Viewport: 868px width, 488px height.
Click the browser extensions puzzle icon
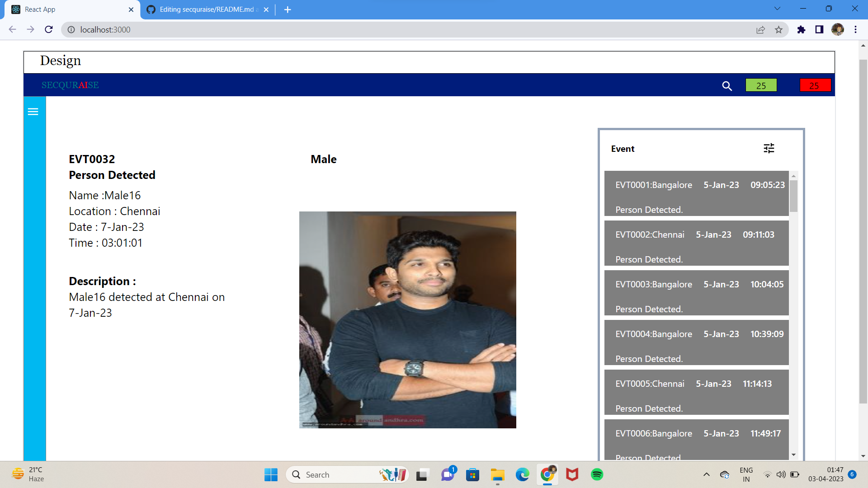[x=801, y=29]
